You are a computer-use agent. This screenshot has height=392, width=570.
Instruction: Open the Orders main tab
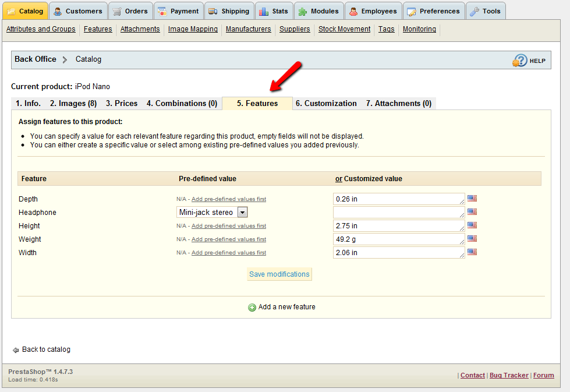click(130, 11)
